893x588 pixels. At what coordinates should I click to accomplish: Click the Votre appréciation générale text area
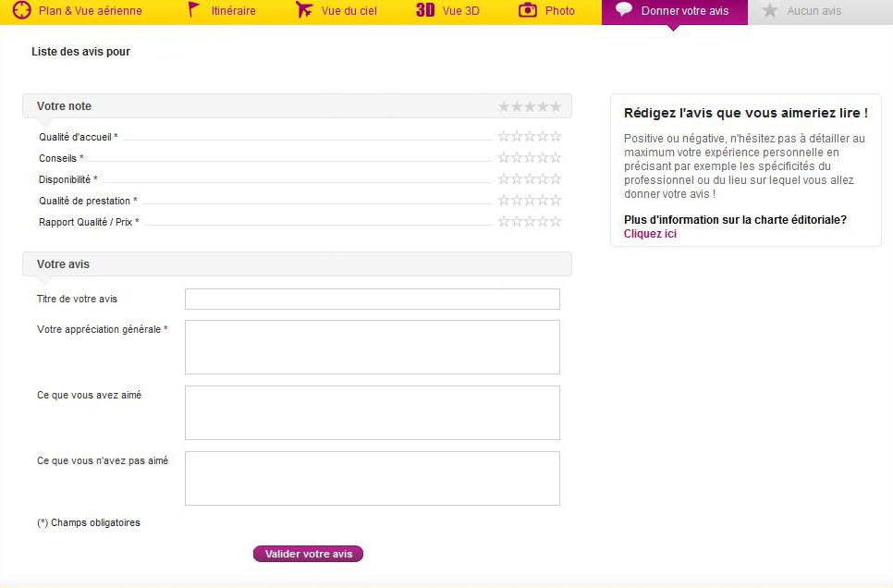click(x=372, y=347)
